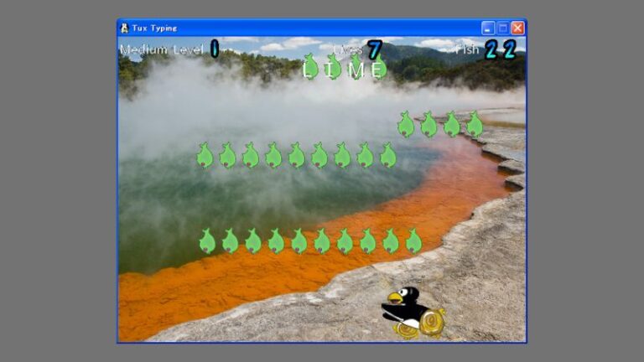644x362 pixels.
Task: Click the "Tux Typing" window title text
Action: click(x=154, y=28)
